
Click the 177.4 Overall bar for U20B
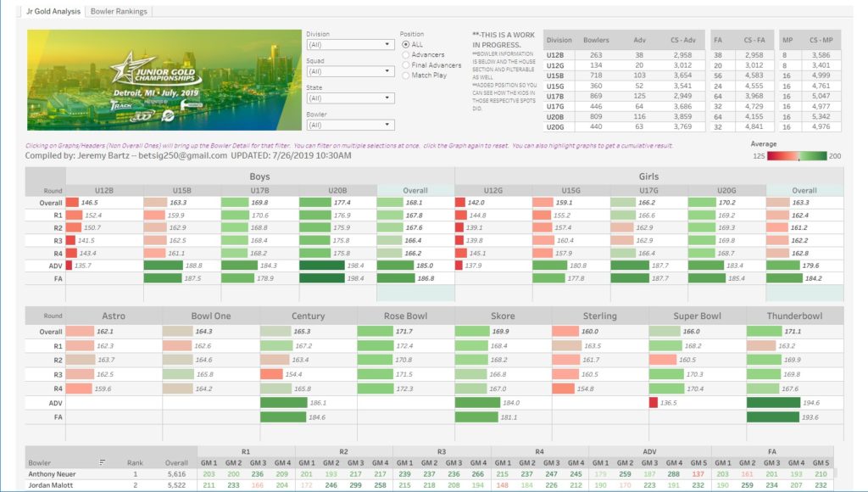coord(315,203)
